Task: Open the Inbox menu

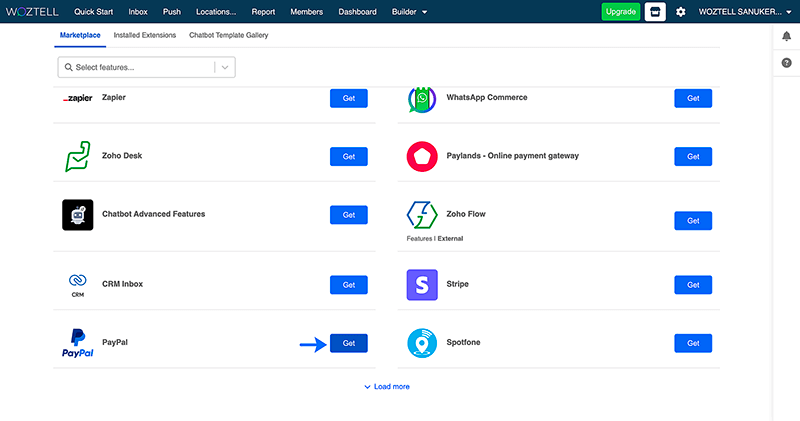Action: coord(138,12)
